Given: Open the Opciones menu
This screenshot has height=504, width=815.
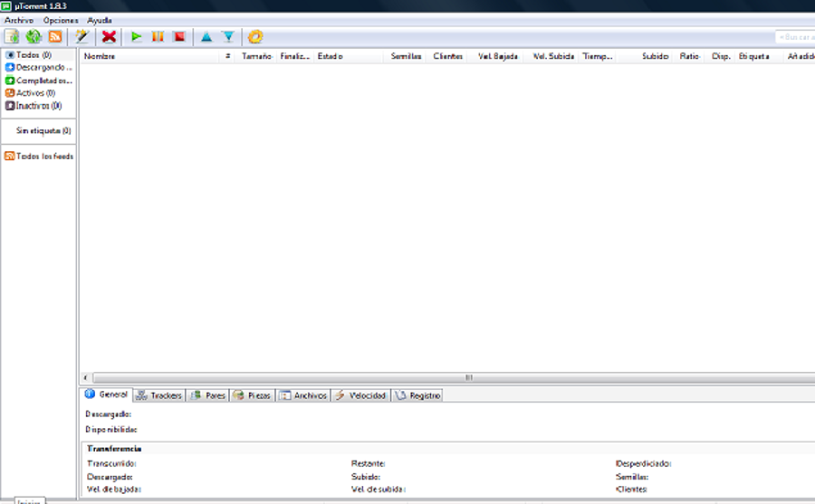Looking at the screenshot, I should 61,20.
